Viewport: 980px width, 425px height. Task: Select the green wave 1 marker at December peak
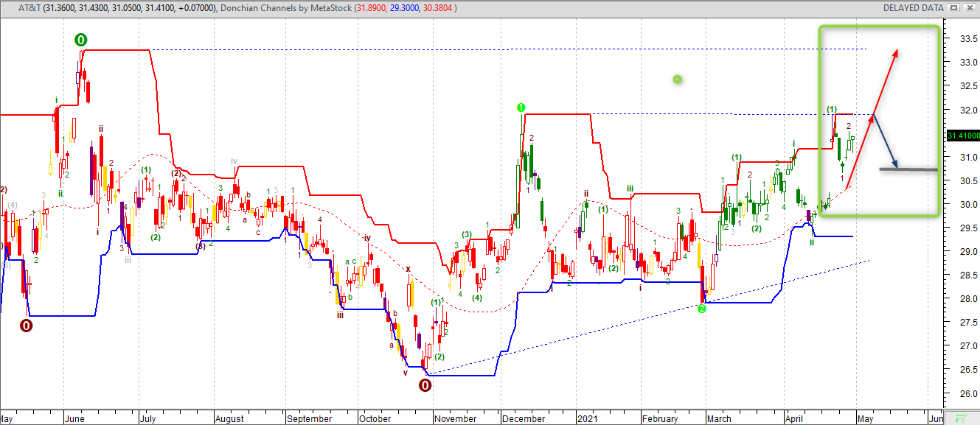(521, 108)
